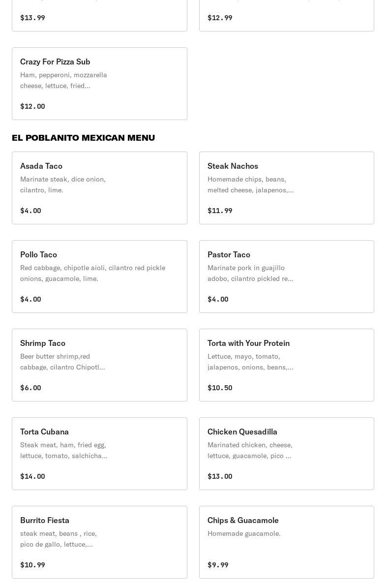Click the Torta Cubana $14.00 price
386x588 pixels.
click(32, 476)
